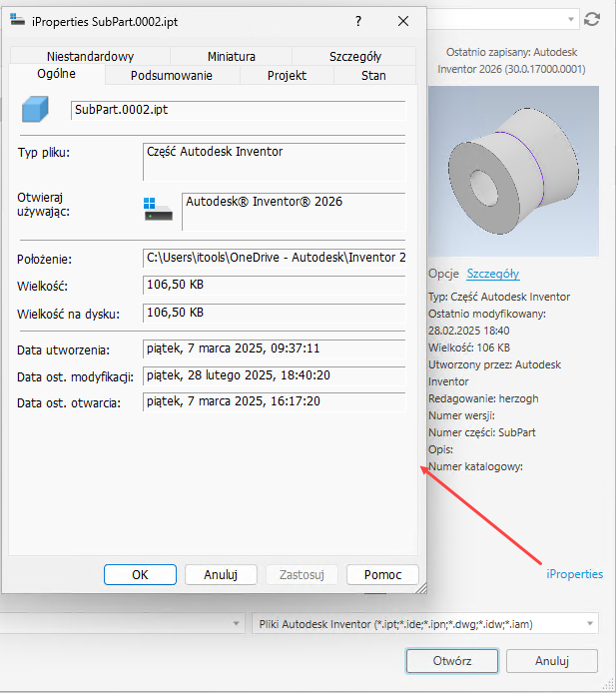Open the Szczegóły link under preview

[493, 274]
